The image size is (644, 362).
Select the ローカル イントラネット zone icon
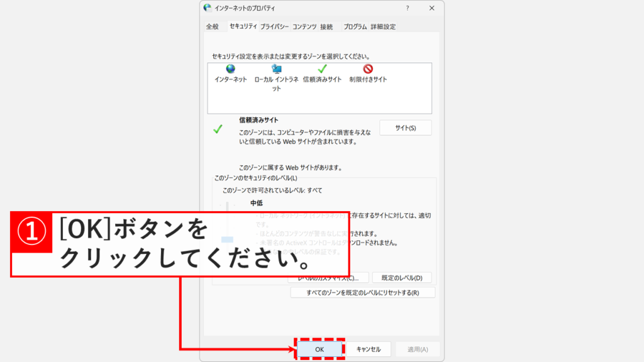tap(277, 70)
